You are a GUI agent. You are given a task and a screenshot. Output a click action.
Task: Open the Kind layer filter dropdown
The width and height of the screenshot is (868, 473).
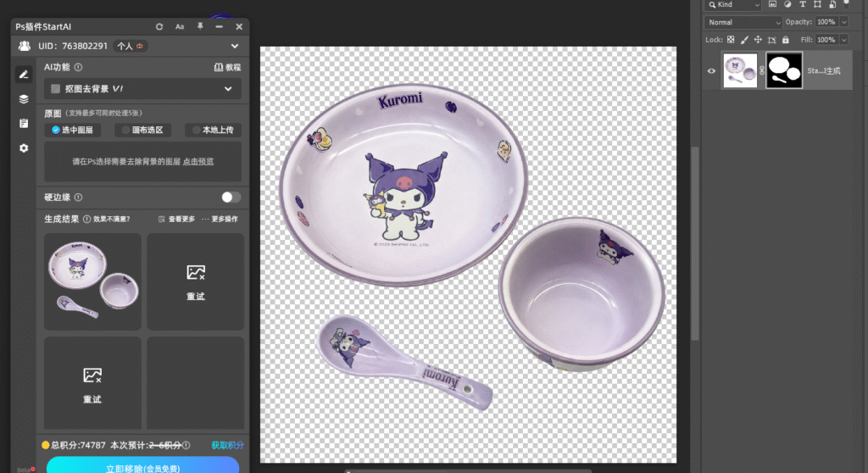[733, 5]
